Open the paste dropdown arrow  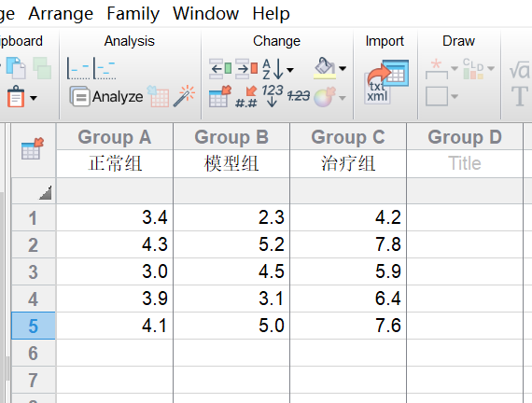(x=34, y=98)
